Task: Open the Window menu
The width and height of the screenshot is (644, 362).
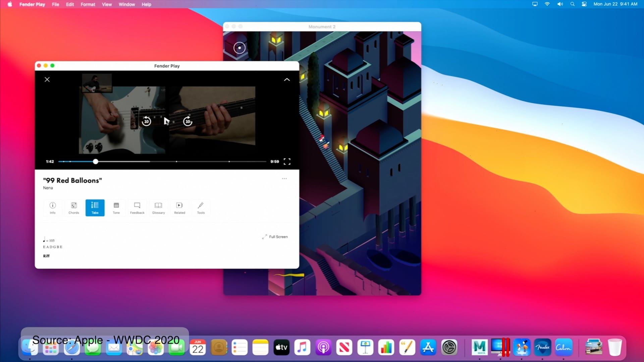Action: [x=127, y=4]
